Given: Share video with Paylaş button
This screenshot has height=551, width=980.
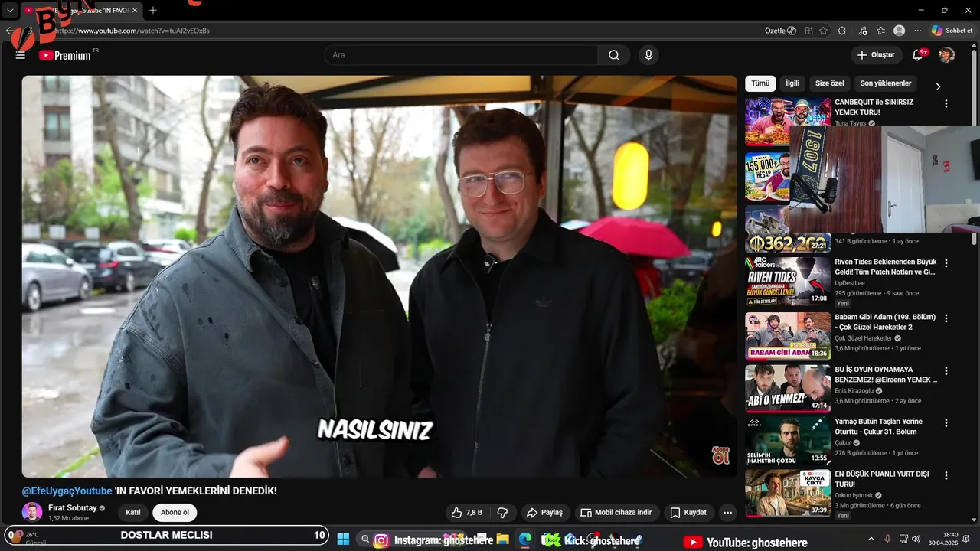Looking at the screenshot, I should tap(544, 512).
